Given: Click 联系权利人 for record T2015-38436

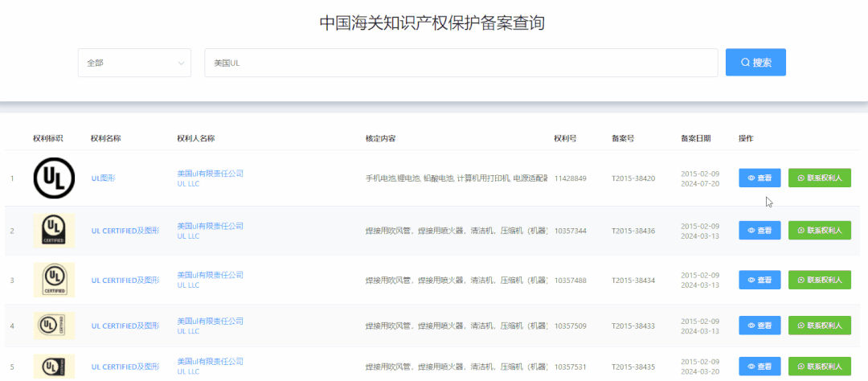Looking at the screenshot, I should tap(819, 231).
